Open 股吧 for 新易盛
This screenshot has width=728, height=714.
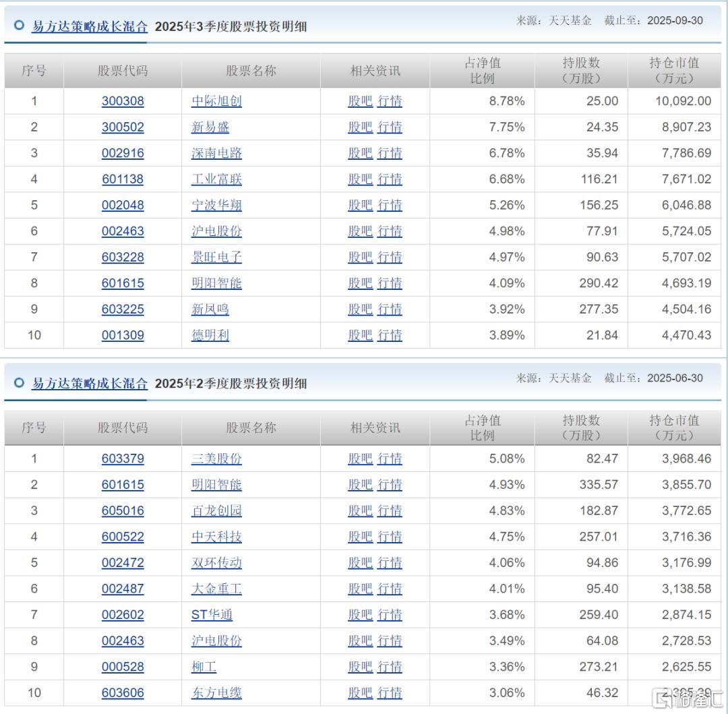coord(360,127)
